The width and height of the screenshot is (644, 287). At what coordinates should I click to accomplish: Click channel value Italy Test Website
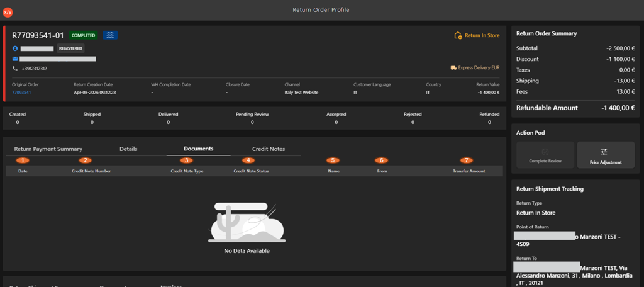[301, 92]
